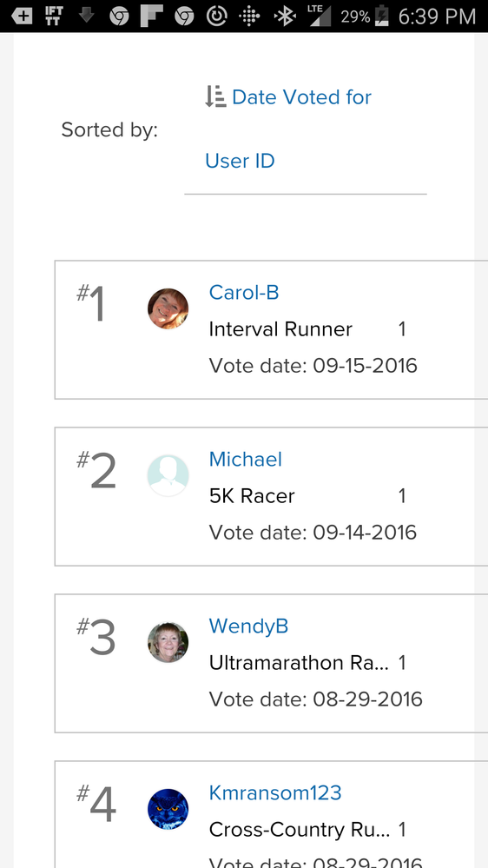Viewport: 488px width, 868px height.
Task: Open Carol-B's profile link
Action: pos(243,292)
